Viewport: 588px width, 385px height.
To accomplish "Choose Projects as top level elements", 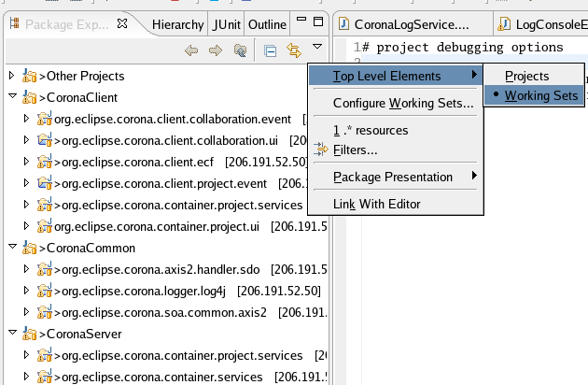I will 534,76.
